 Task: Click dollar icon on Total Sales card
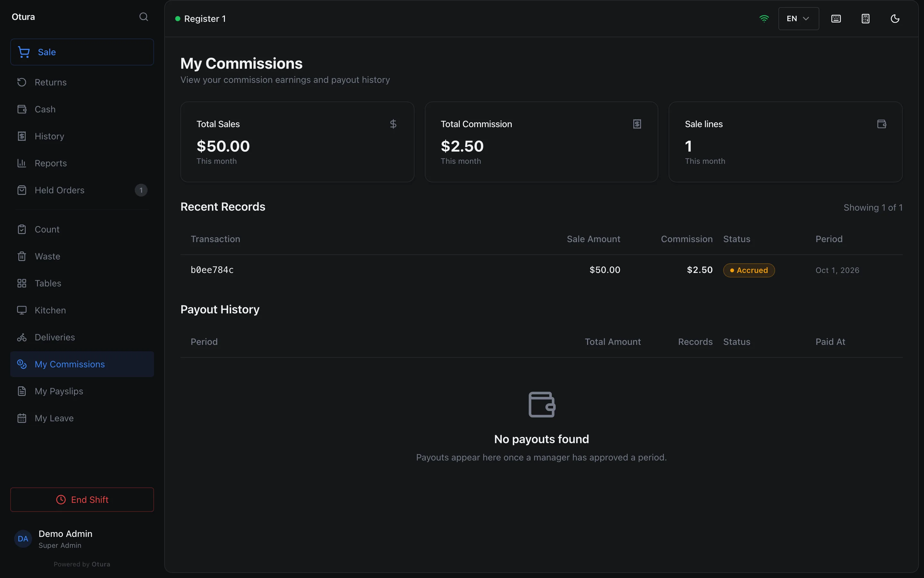393,124
